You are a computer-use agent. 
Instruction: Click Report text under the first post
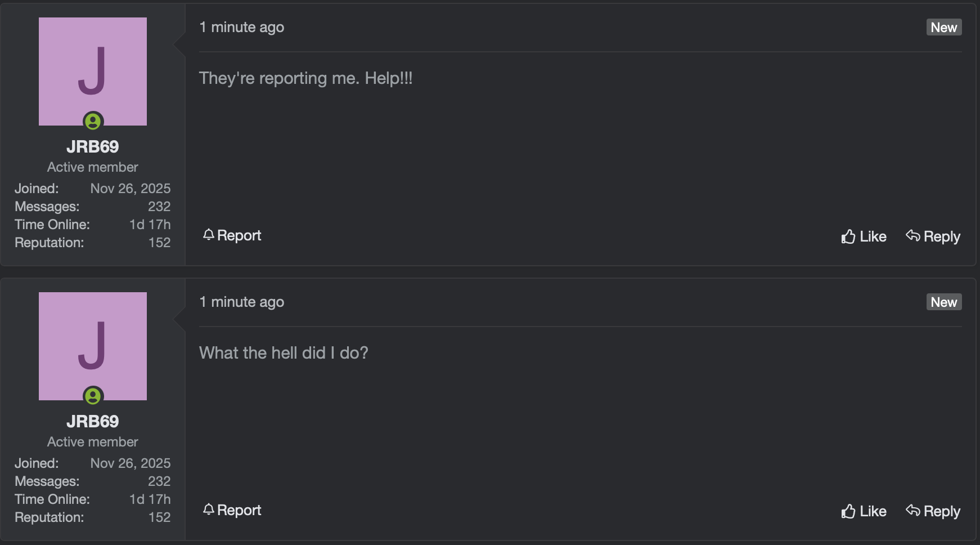point(239,235)
